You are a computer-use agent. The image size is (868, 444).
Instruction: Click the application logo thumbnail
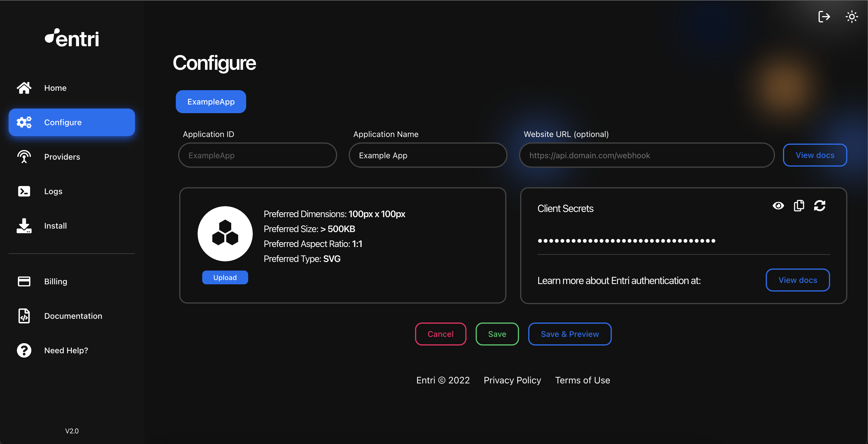225,233
